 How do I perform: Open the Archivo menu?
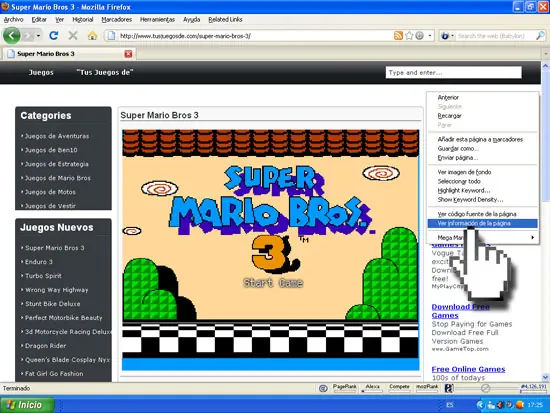13,20
